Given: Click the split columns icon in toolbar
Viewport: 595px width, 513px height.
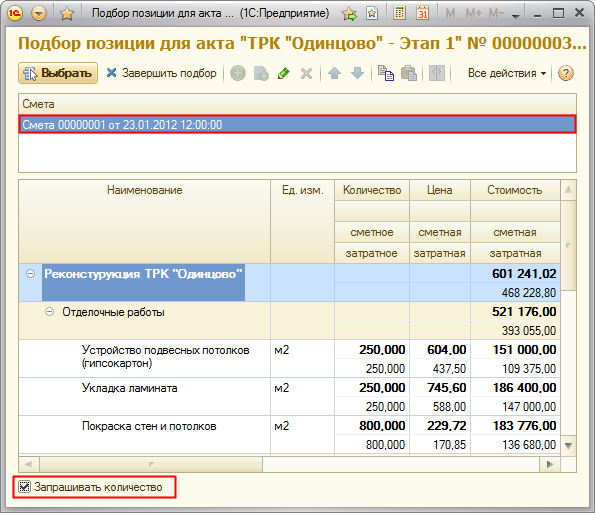Looking at the screenshot, I should (x=437, y=73).
